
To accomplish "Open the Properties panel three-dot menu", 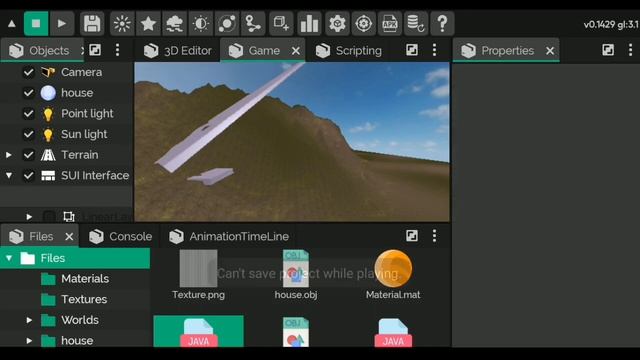I will coord(631,50).
